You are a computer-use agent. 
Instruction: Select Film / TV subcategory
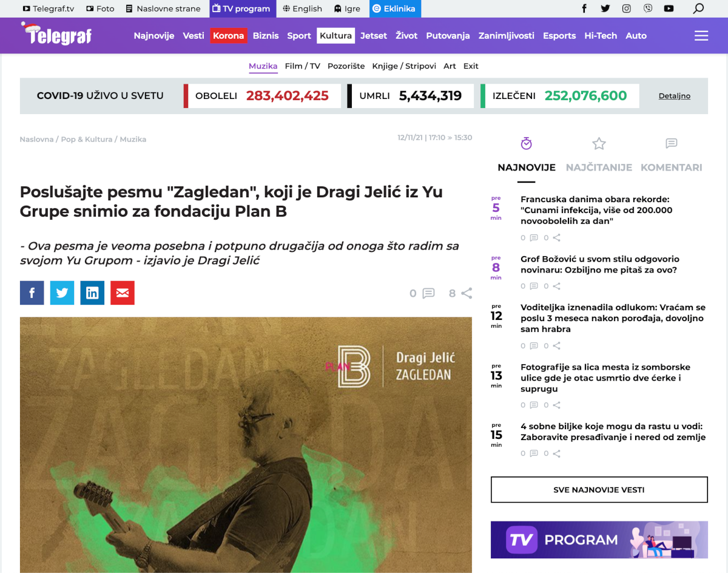point(302,66)
